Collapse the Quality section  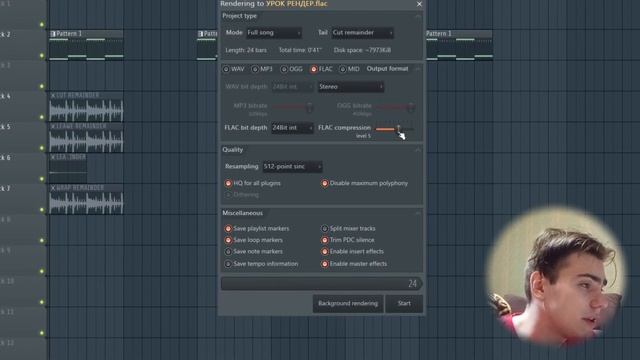tap(418, 150)
